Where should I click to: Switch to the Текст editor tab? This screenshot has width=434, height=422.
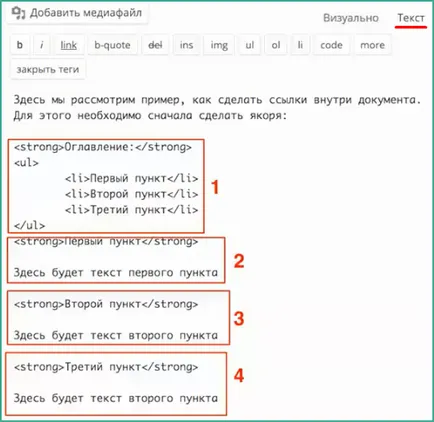pyautogui.click(x=411, y=18)
